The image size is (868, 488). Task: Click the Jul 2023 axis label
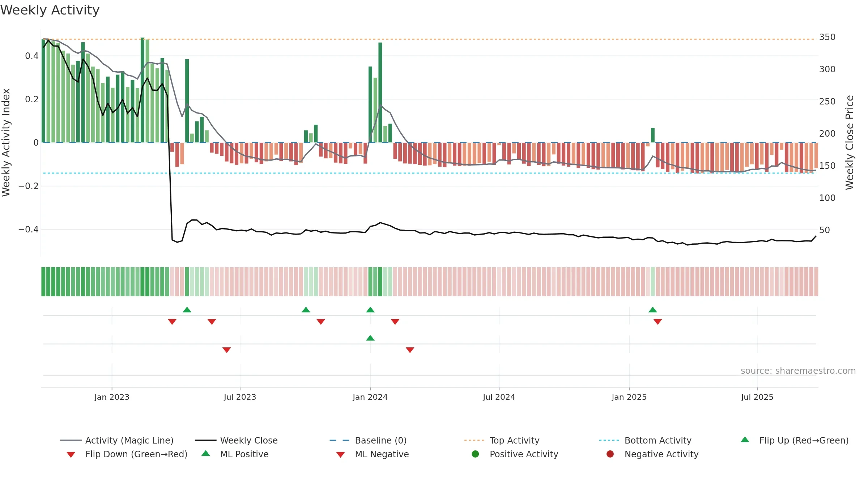pyautogui.click(x=240, y=397)
